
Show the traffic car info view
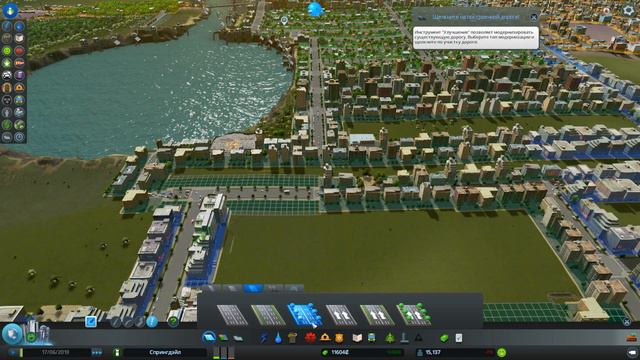tap(7, 76)
